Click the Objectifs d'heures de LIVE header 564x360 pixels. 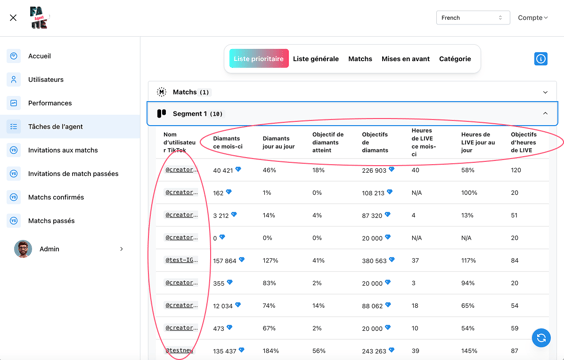pos(524,142)
